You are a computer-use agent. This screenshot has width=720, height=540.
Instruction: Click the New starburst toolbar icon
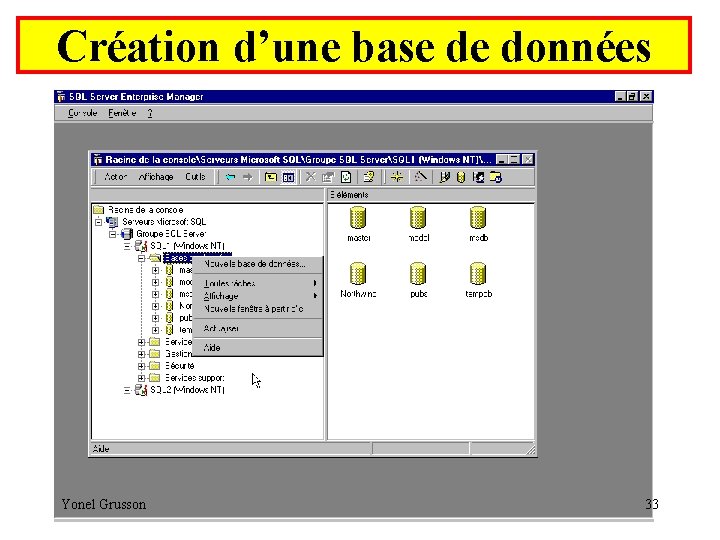pyautogui.click(x=397, y=177)
